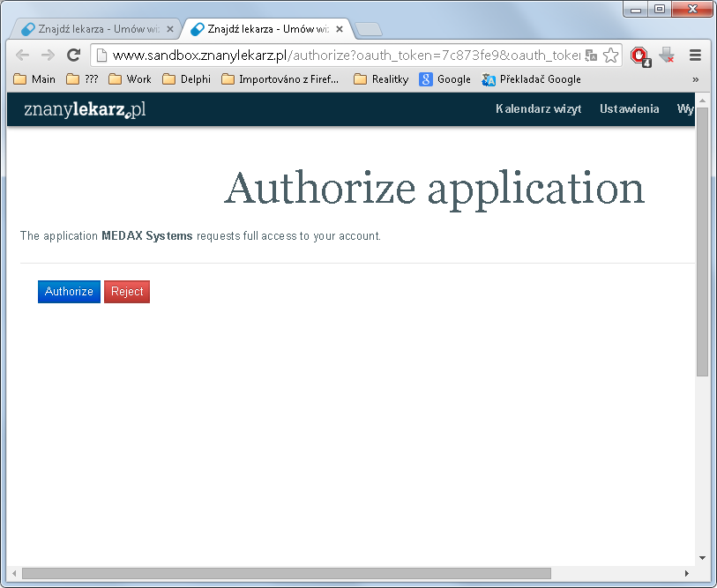The width and height of the screenshot is (717, 588).
Task: Bookmark this page with the star icon
Action: 610,56
